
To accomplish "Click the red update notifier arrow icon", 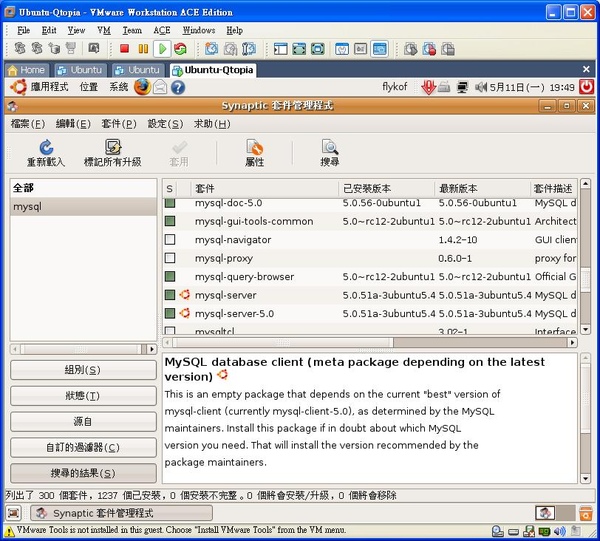I will click(428, 87).
